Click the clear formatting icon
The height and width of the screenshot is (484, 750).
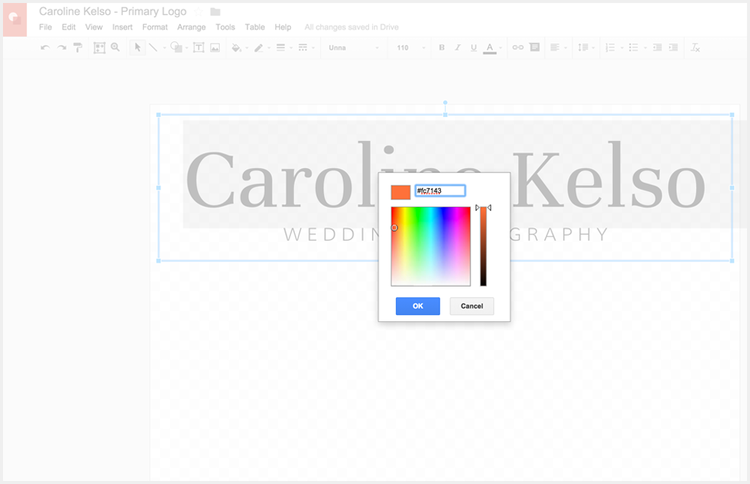pos(695,47)
